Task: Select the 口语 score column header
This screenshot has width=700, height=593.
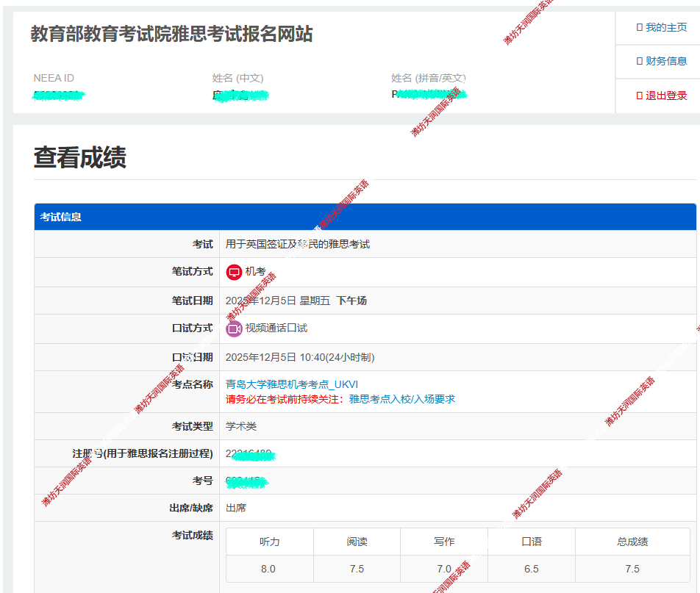Action: coord(531,542)
